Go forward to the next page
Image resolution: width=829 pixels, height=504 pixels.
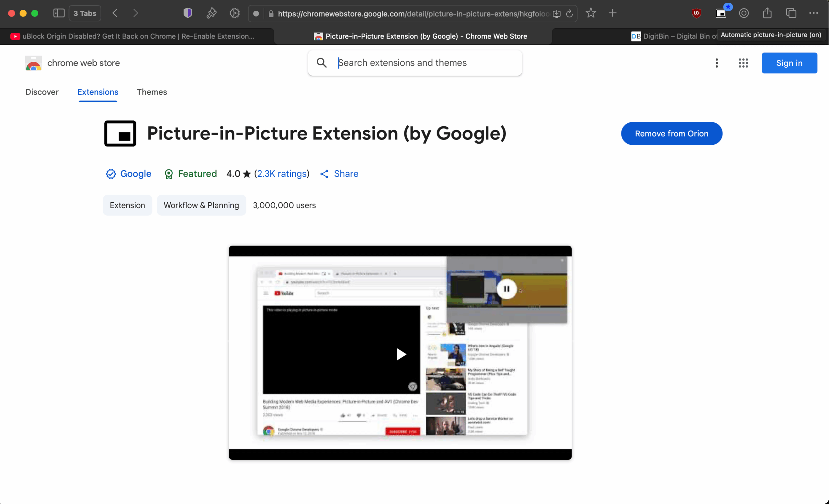coord(135,13)
